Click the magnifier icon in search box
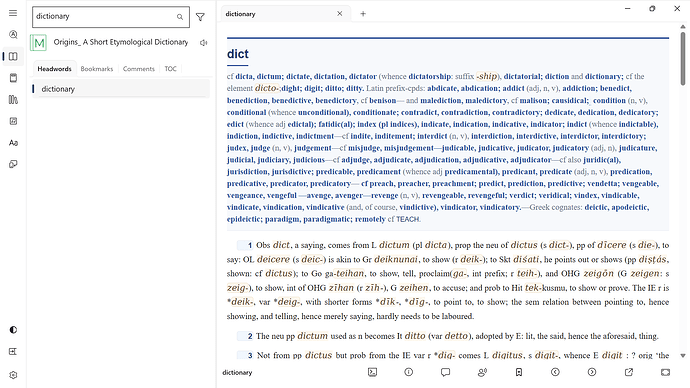690x388 pixels. (x=180, y=17)
